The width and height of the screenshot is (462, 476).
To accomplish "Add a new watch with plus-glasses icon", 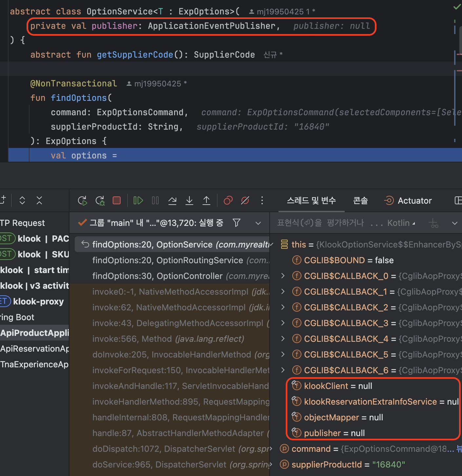I will (x=433, y=223).
